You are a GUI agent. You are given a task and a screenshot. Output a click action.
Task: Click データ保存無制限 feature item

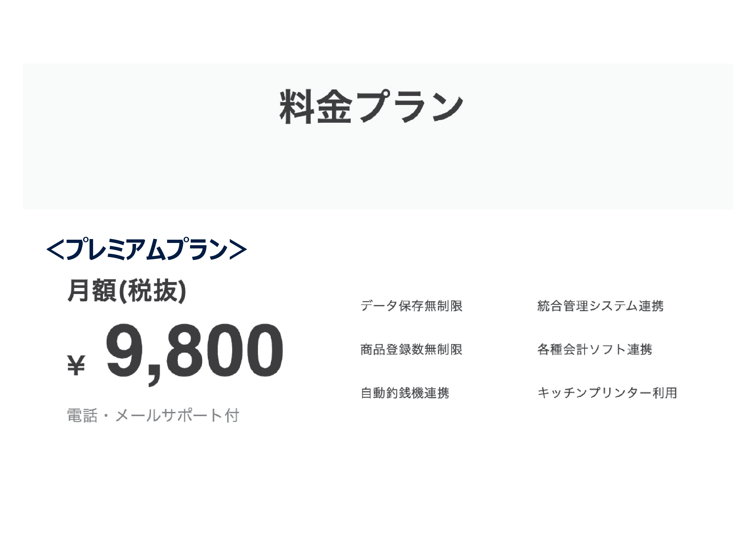(411, 306)
